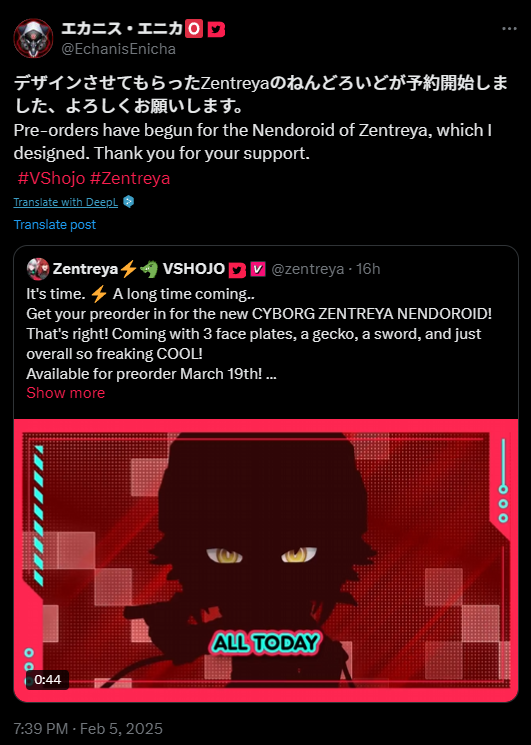Click the red Twitter bird badge after name
531x745 pixels.
[x=216, y=29]
